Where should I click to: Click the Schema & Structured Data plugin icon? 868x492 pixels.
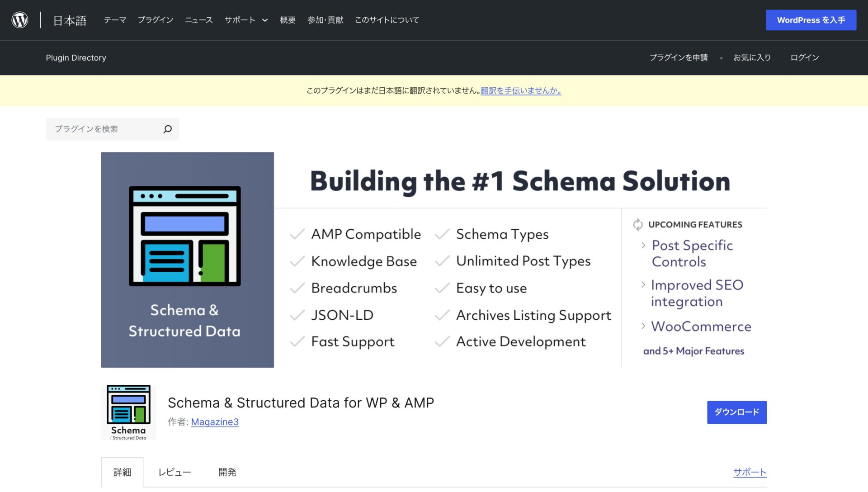[128, 412]
